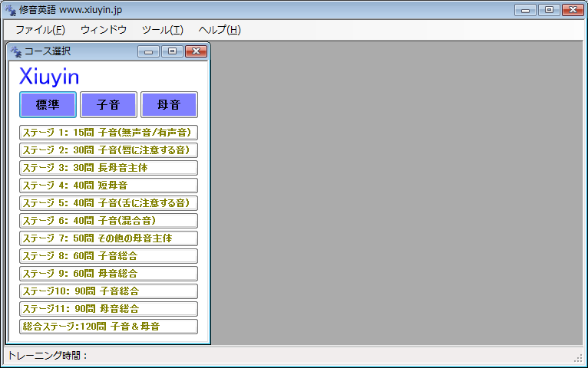588x368 pixels.
Task: Start ステージ 7: 50問 その他の母音主体
Action: point(108,238)
